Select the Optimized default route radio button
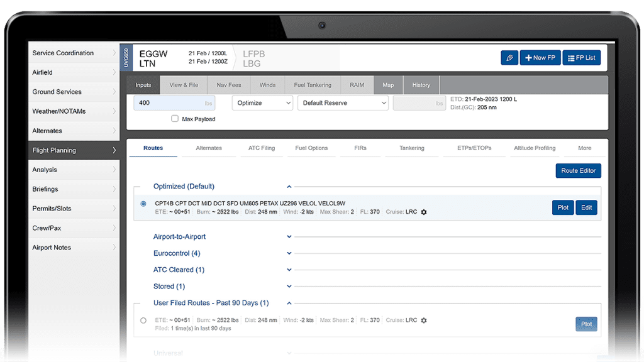 click(x=143, y=204)
